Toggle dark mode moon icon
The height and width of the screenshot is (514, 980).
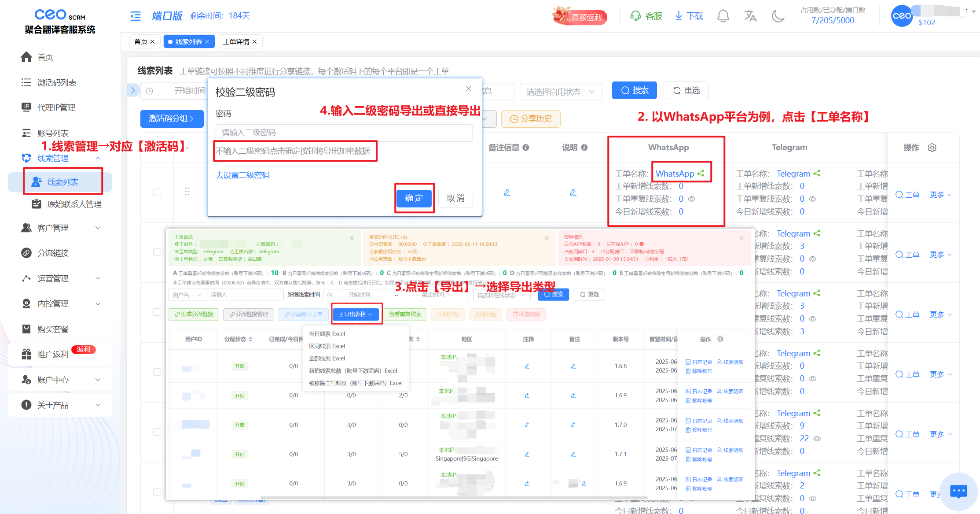778,16
